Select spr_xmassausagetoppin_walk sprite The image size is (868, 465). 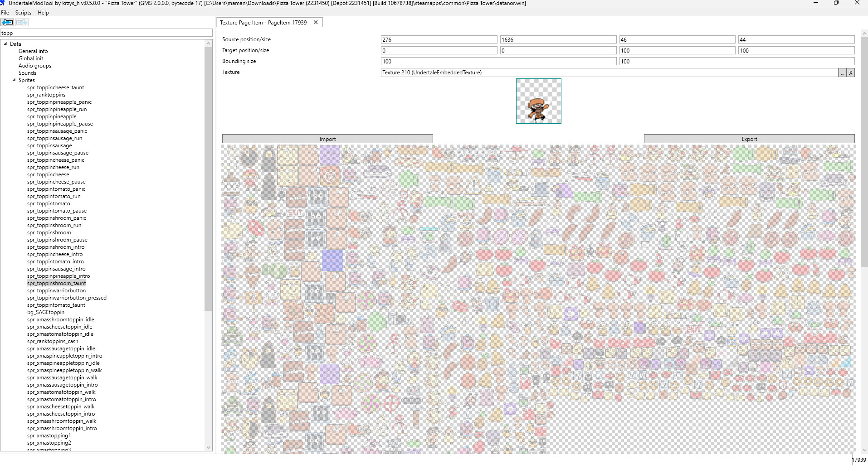point(62,378)
